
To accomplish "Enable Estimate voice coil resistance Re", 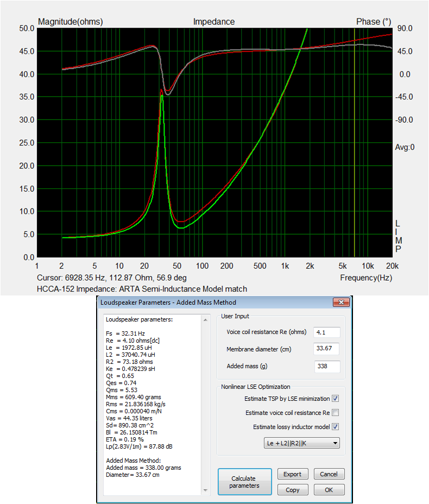I will [x=335, y=412].
